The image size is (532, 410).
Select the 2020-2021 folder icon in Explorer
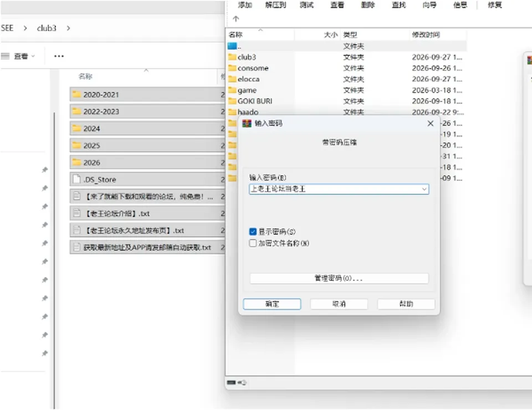coord(77,94)
